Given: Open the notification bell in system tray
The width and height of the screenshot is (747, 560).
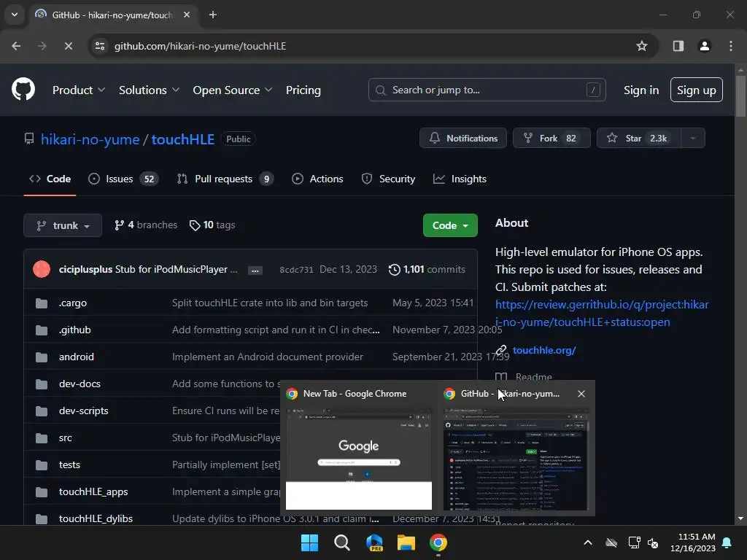Looking at the screenshot, I should click(727, 542).
